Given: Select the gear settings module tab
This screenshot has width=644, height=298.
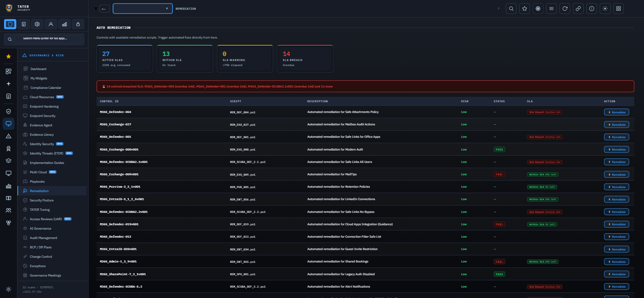Looking at the screenshot, I should [x=37, y=24].
